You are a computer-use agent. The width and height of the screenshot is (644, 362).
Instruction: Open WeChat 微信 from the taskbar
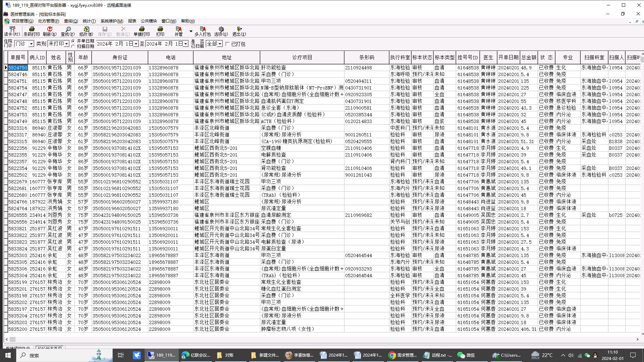pos(466,355)
